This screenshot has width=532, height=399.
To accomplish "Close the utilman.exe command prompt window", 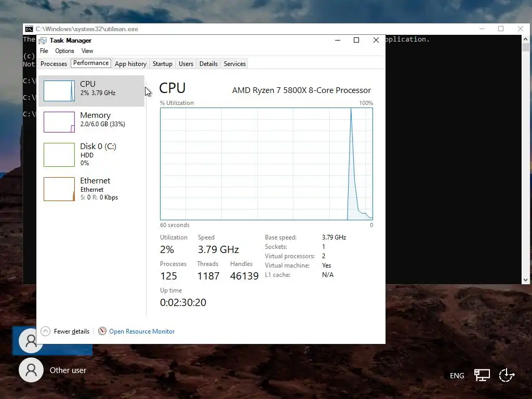I will [x=521, y=29].
